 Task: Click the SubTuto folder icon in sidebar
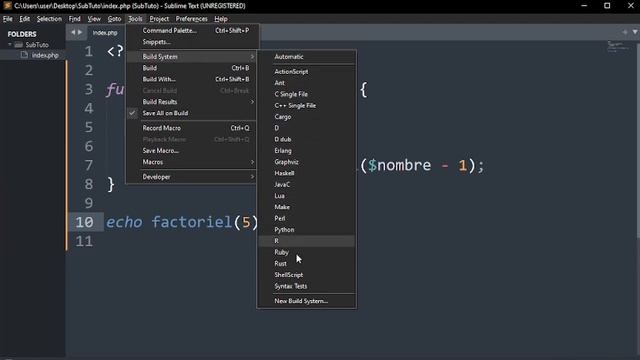[18, 44]
